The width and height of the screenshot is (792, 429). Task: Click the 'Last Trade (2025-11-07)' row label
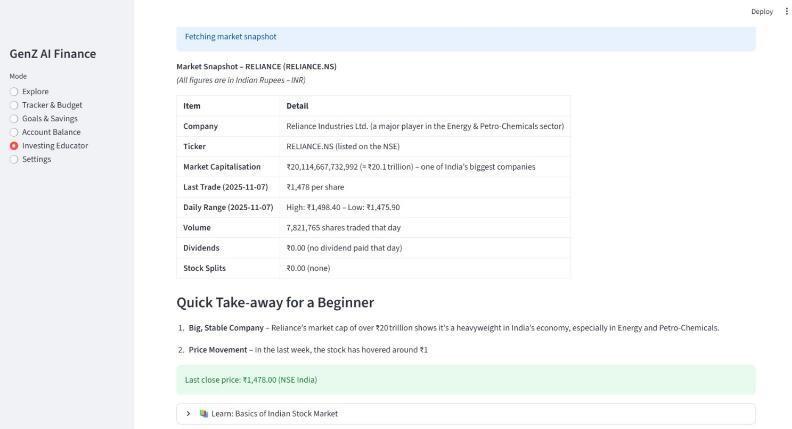pyautogui.click(x=225, y=187)
